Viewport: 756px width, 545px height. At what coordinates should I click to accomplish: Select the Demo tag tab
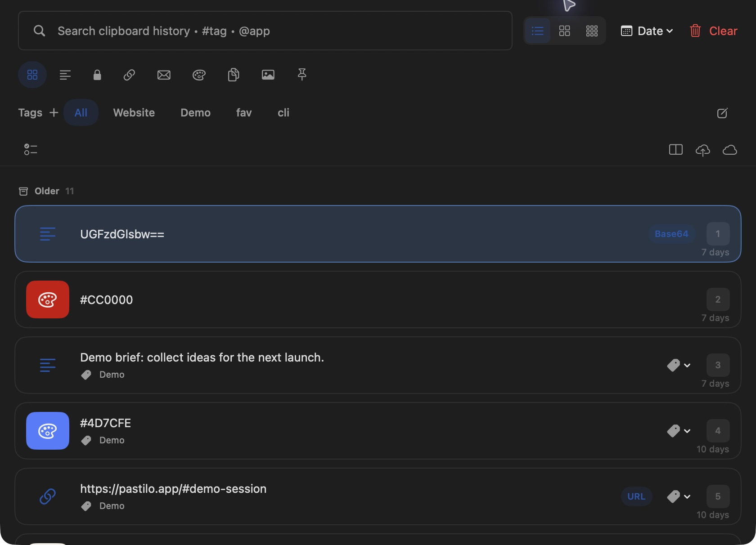point(196,112)
